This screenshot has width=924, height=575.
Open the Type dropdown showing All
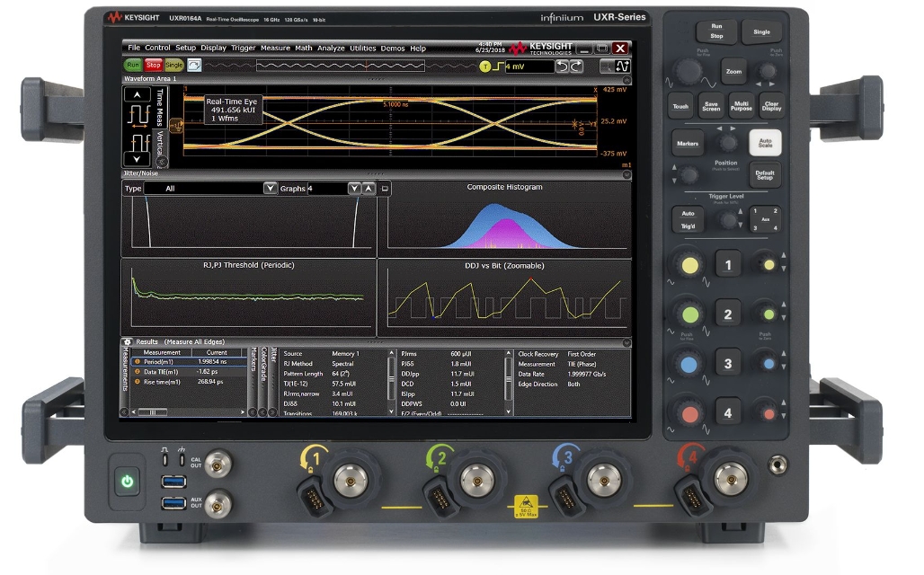pyautogui.click(x=271, y=189)
